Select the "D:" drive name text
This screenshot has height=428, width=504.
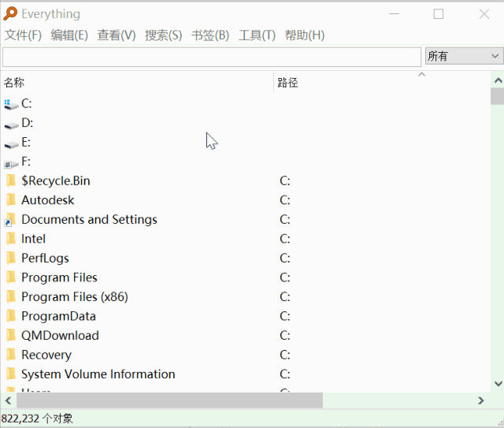point(28,123)
